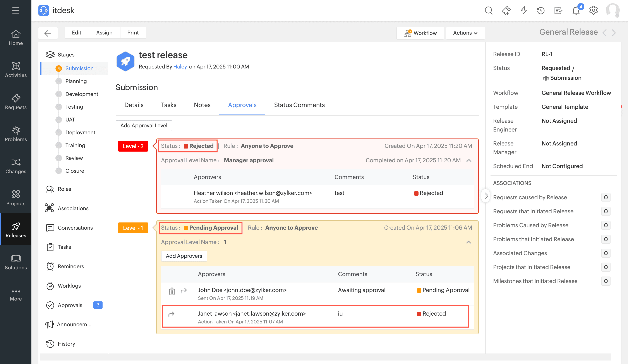
Task: Click the search magnifier icon
Action: 488,10
